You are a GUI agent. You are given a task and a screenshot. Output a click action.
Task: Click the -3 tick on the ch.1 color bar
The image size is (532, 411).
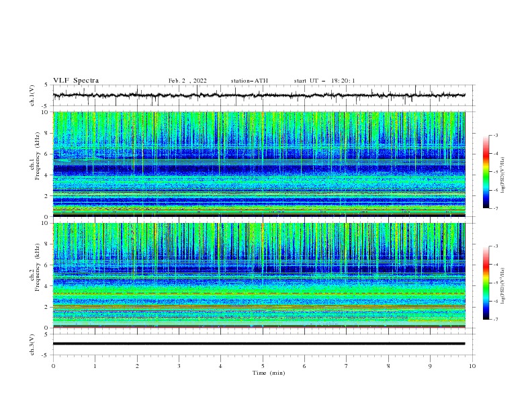pyautogui.click(x=496, y=135)
